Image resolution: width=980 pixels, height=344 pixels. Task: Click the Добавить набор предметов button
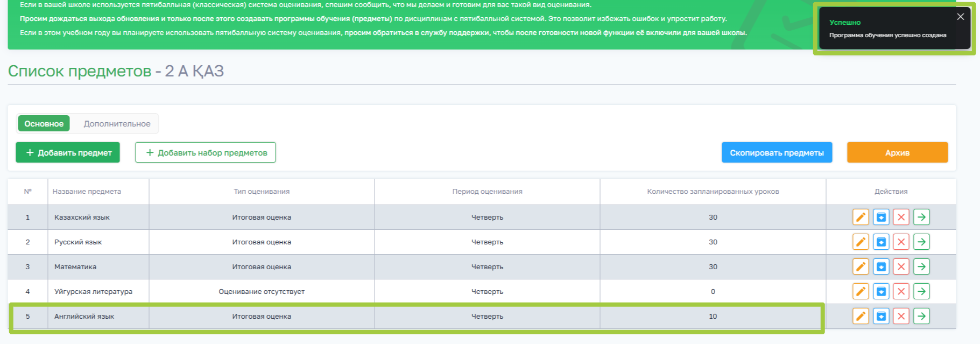coord(206,152)
